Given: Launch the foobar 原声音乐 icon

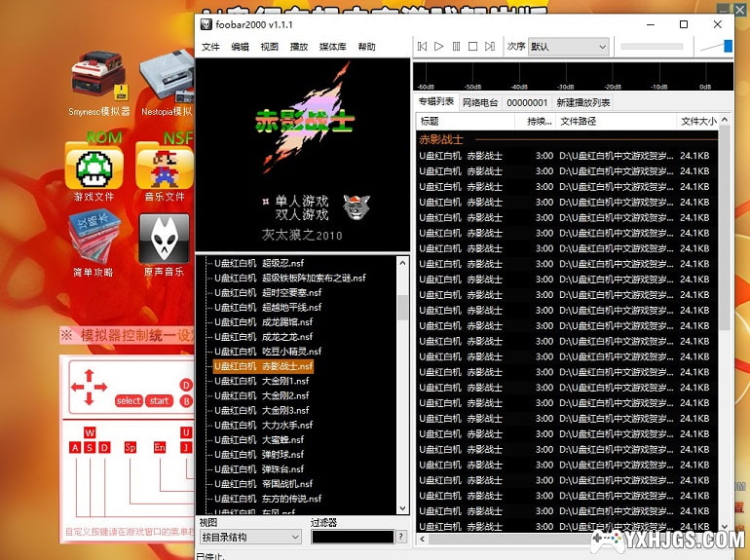Looking at the screenshot, I should click(164, 243).
